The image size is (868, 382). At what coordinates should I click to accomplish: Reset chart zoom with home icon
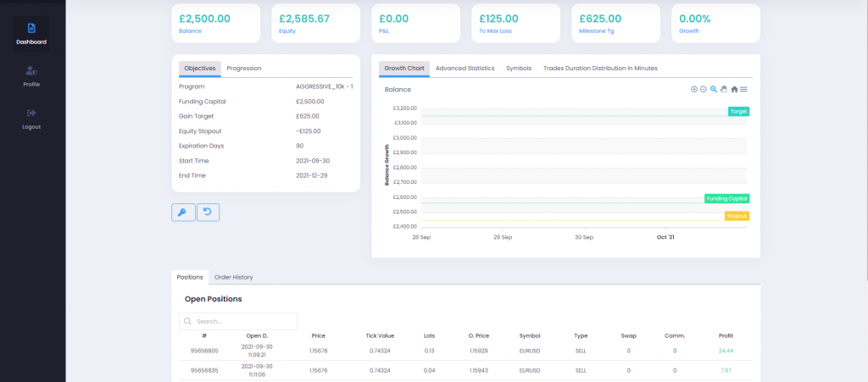pos(734,89)
